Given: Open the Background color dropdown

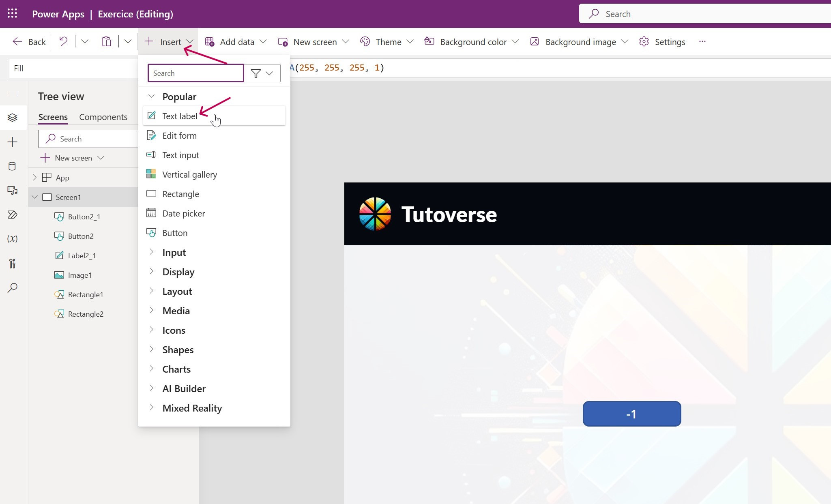Looking at the screenshot, I should click(x=473, y=42).
